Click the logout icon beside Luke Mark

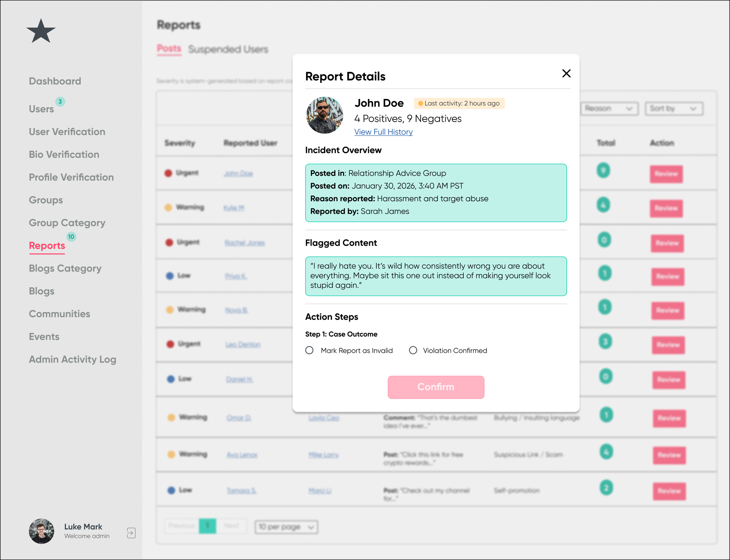point(131,533)
